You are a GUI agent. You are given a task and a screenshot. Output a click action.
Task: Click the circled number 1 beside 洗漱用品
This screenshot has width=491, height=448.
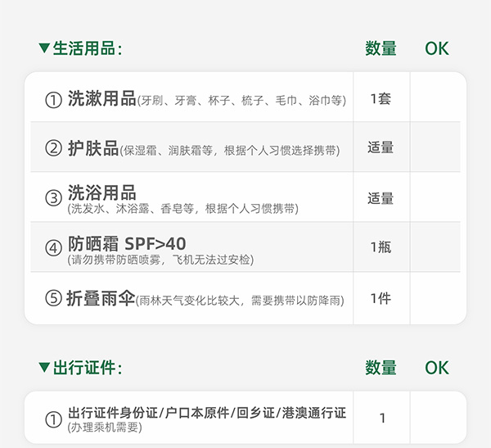pyautogui.click(x=53, y=99)
